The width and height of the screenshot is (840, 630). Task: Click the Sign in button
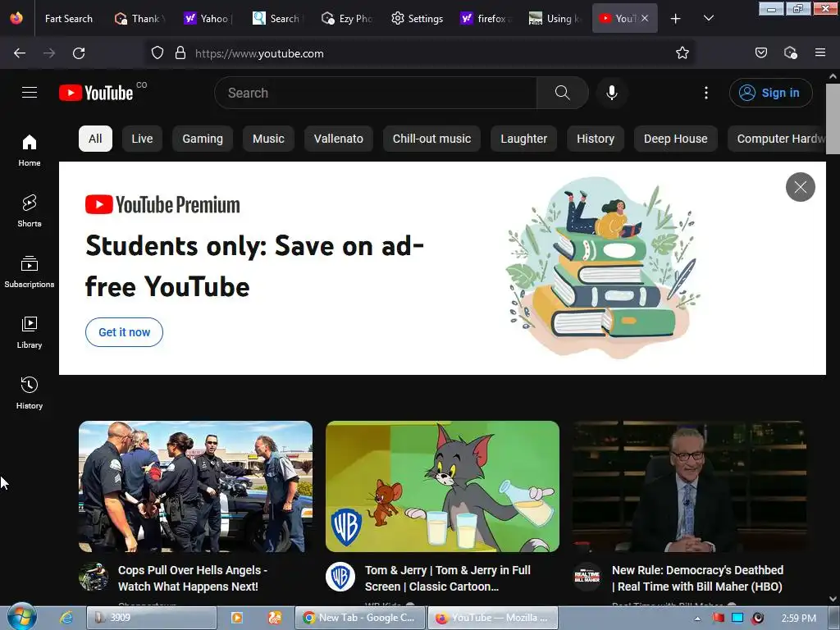click(770, 93)
